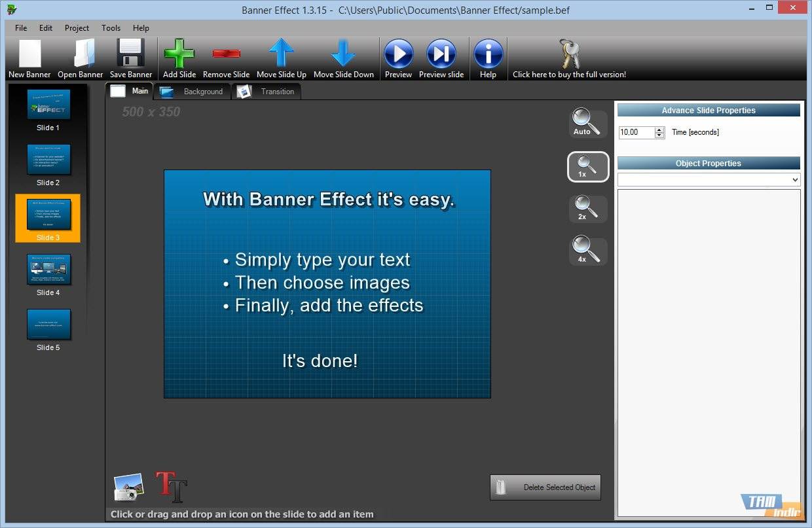Click the New Banner icon

coord(29,55)
